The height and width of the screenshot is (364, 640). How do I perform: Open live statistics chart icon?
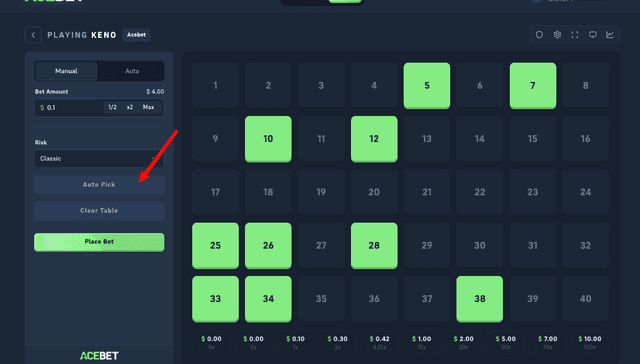coord(610,35)
